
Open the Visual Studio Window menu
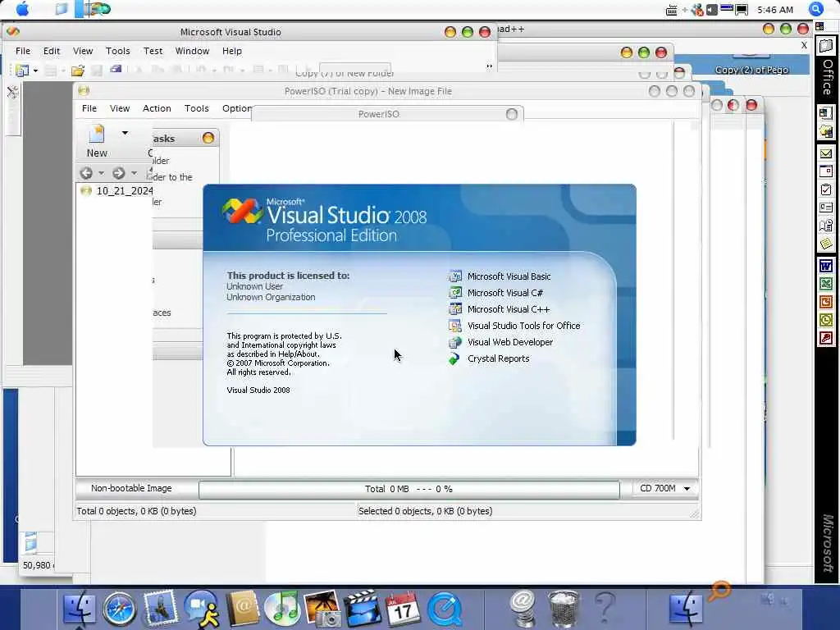192,51
